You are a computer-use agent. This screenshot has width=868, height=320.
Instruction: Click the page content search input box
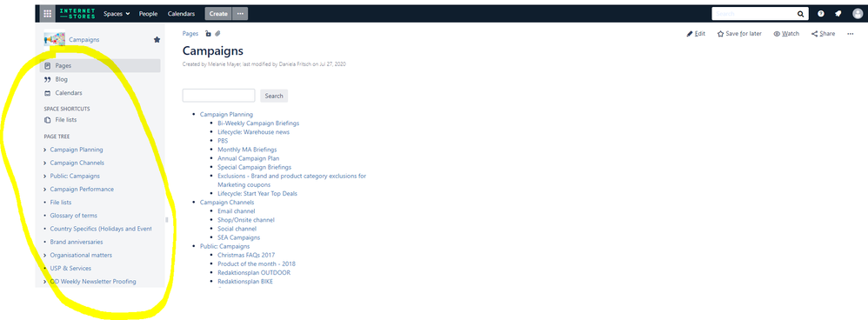click(218, 96)
